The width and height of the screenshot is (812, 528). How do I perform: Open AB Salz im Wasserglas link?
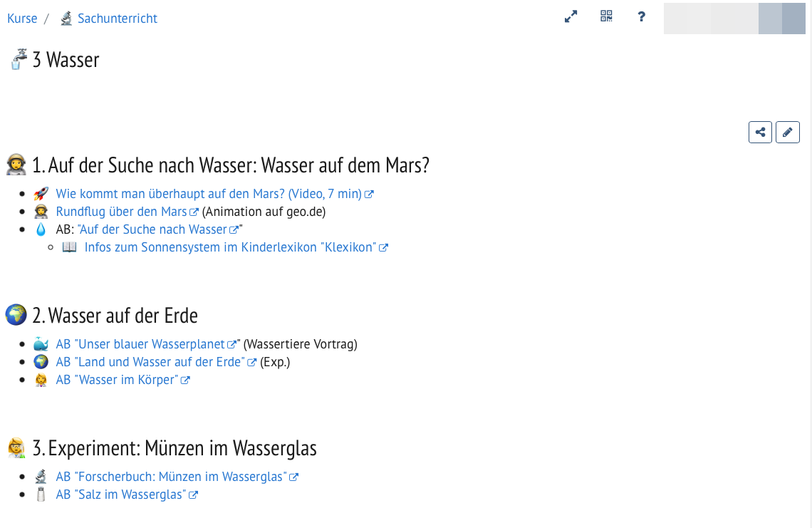point(121,495)
